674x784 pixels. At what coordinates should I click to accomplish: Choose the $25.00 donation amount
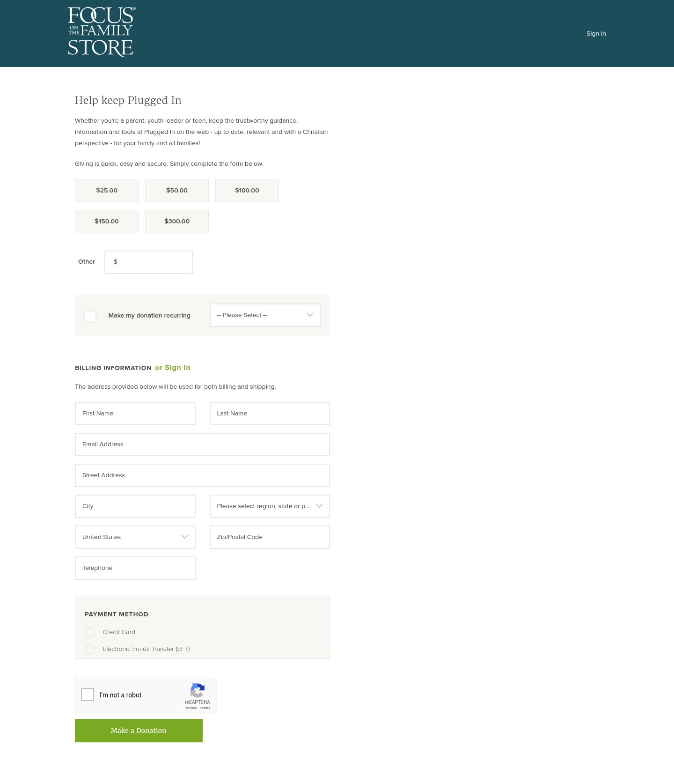(x=107, y=191)
